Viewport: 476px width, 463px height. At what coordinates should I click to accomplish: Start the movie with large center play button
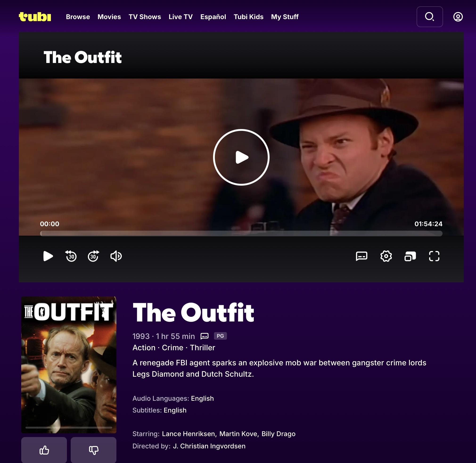241,157
